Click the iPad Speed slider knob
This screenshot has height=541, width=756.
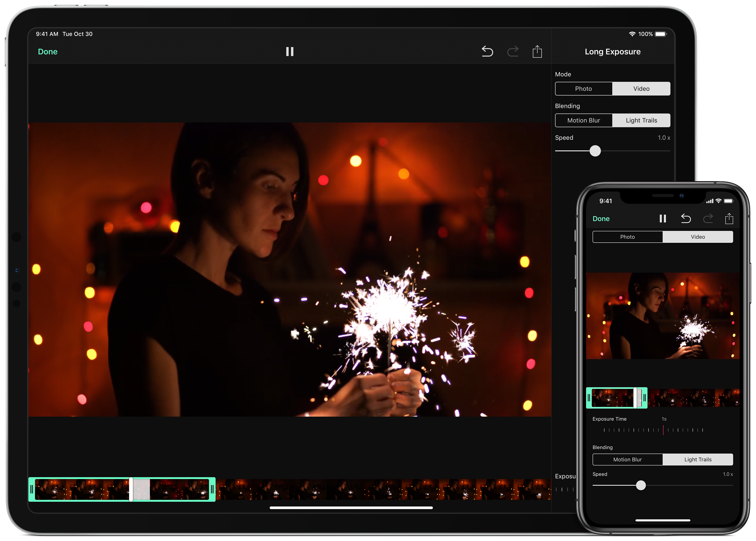pos(595,151)
